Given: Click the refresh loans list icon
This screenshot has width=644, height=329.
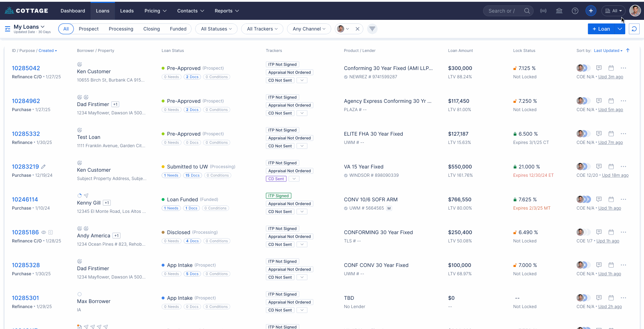Looking at the screenshot, I should 634,29.
